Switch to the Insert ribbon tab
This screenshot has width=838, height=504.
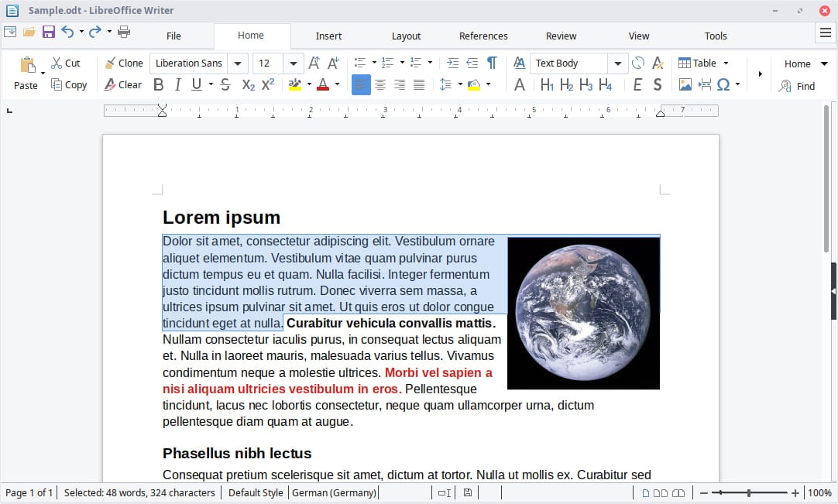pos(328,36)
